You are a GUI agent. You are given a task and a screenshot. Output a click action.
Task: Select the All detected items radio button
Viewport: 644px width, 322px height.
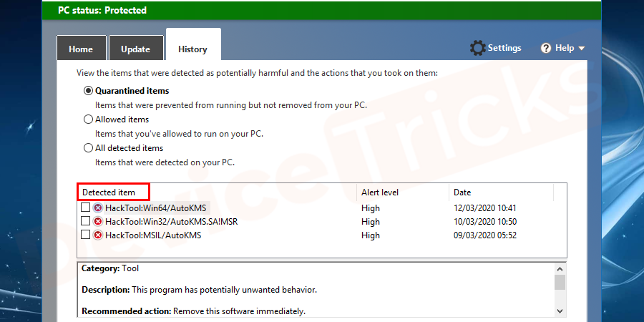[x=88, y=148]
